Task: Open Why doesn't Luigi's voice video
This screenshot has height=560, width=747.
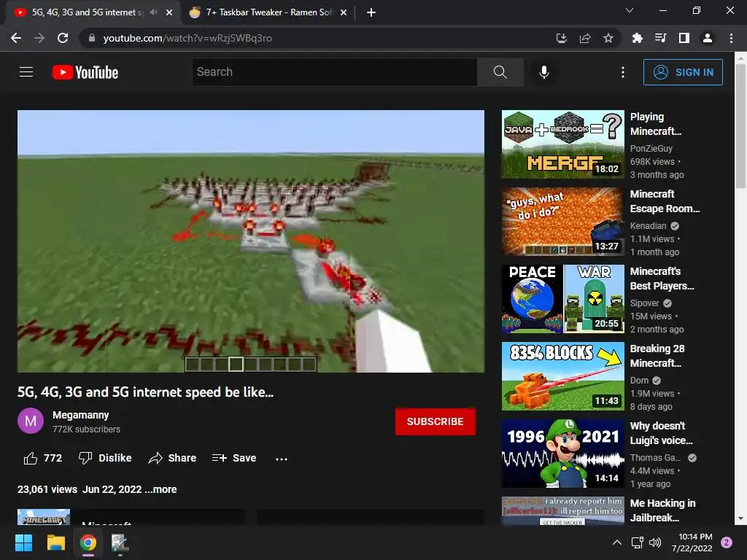Action: 661,433
